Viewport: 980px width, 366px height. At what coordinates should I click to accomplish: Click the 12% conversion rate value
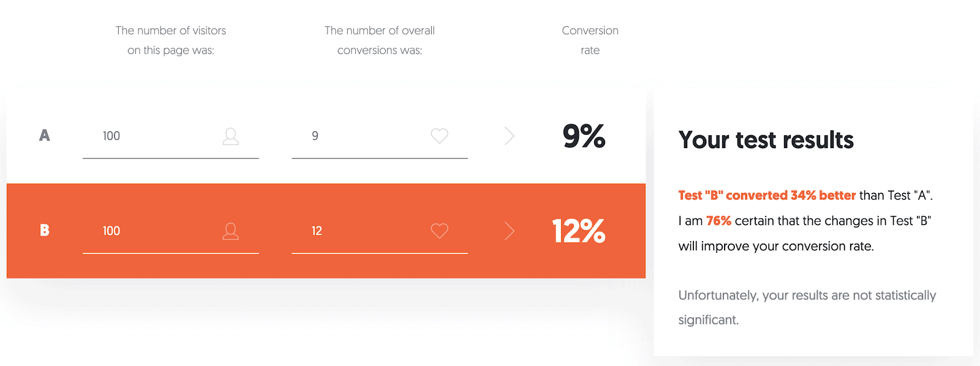pos(578,231)
